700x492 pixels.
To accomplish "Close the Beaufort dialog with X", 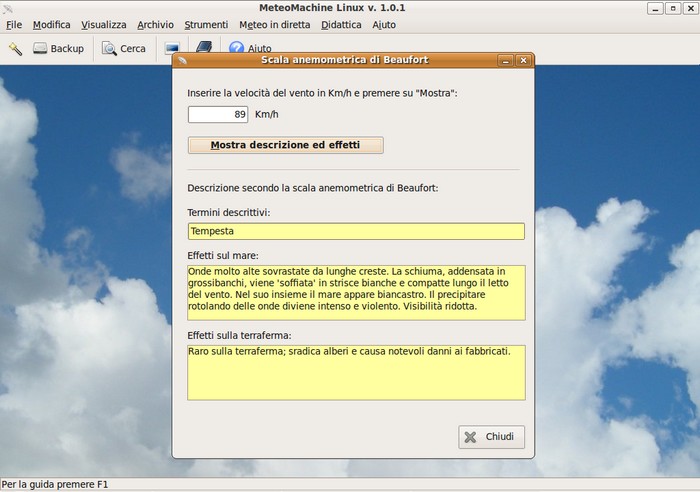I will click(523, 60).
